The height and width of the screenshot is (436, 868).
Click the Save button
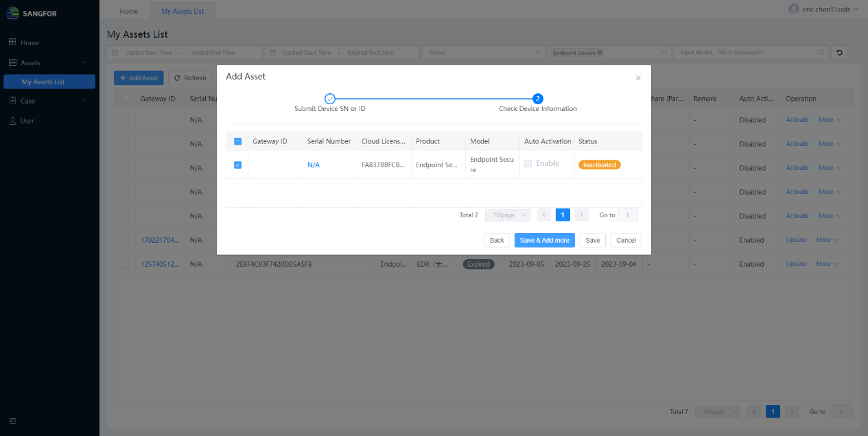593,241
